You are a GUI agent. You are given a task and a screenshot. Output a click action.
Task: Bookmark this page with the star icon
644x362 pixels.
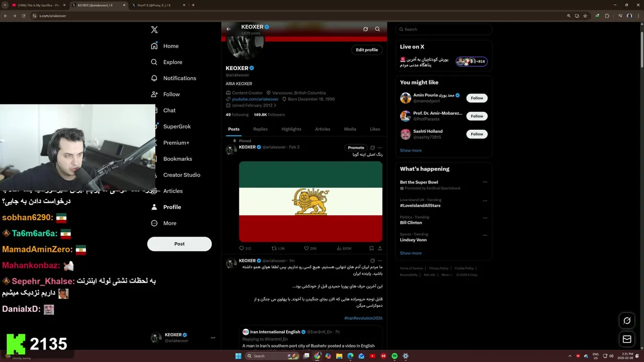[585, 16]
